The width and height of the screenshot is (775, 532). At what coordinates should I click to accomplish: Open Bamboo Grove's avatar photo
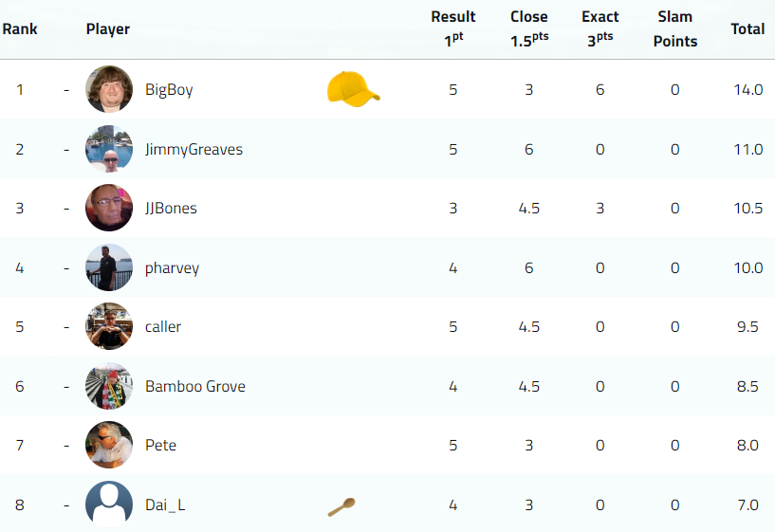[109, 386]
